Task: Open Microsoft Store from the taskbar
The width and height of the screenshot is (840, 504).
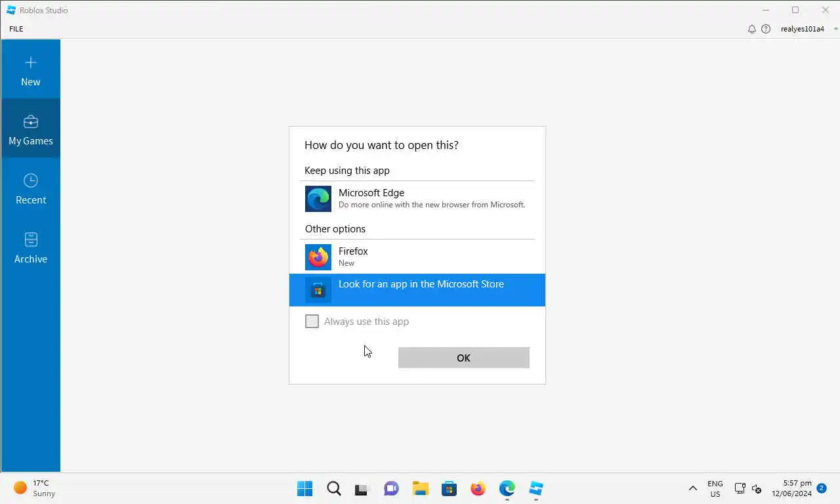Action: click(449, 489)
